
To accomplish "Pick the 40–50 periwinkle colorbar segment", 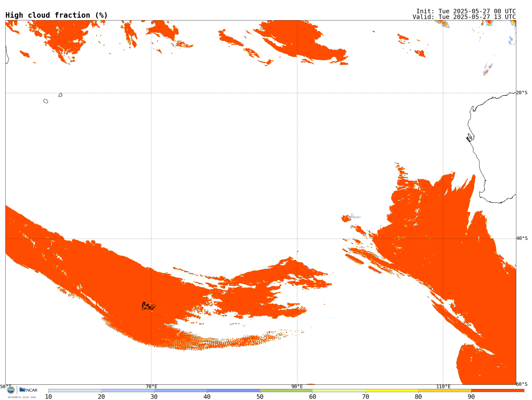I will coord(233,391).
